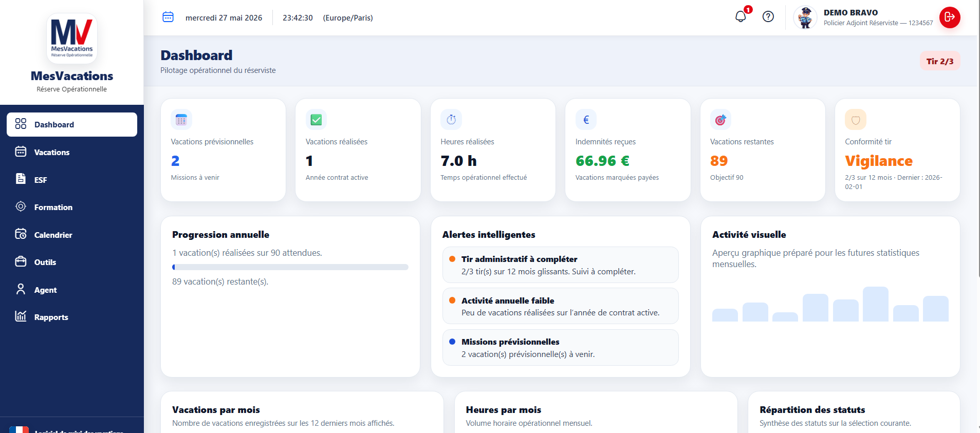Go to the Vacations section
The image size is (980, 433).
click(x=72, y=152)
